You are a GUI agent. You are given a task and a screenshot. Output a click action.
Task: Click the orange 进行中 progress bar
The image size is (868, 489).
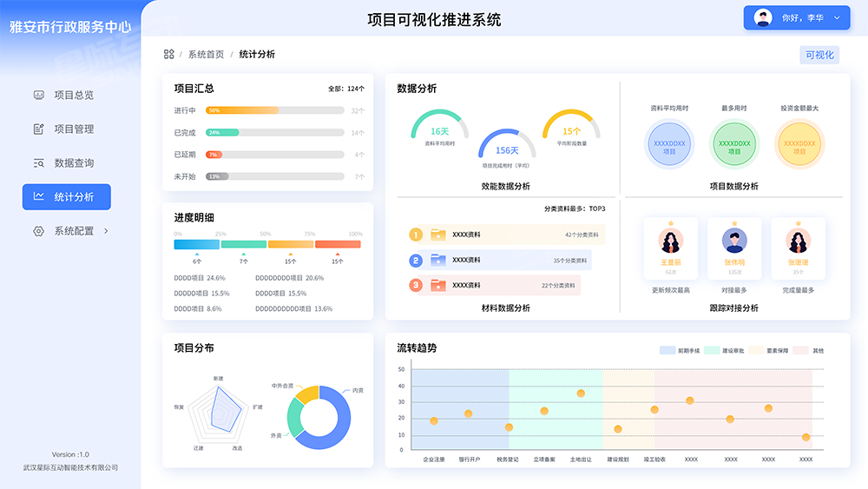tap(242, 110)
